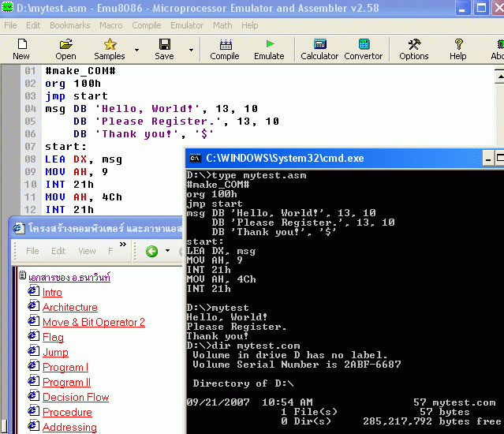Click the browser Back green arrow
The height and width of the screenshot is (434, 504).
click(152, 251)
